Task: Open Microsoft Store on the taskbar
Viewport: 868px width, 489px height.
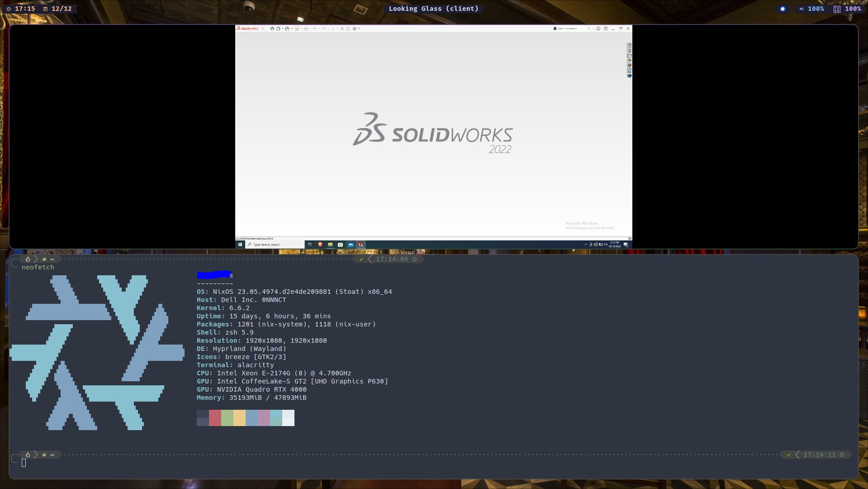Action: (x=340, y=244)
